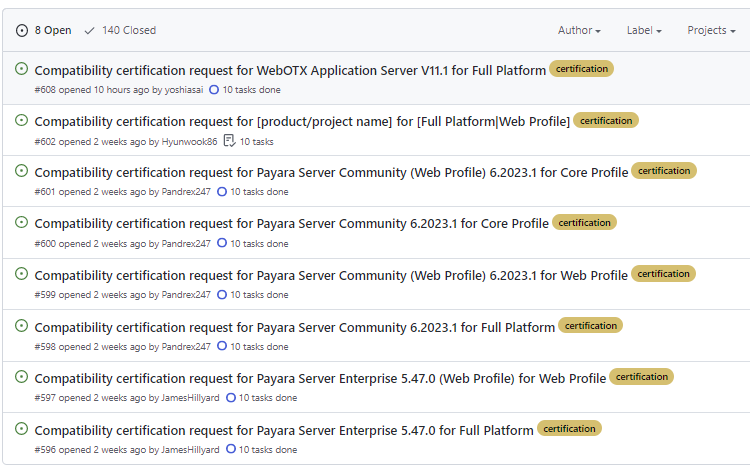Click open-issue icon beside issue #596
Image resolution: width=750 pixels, height=473 pixels.
tap(22, 429)
